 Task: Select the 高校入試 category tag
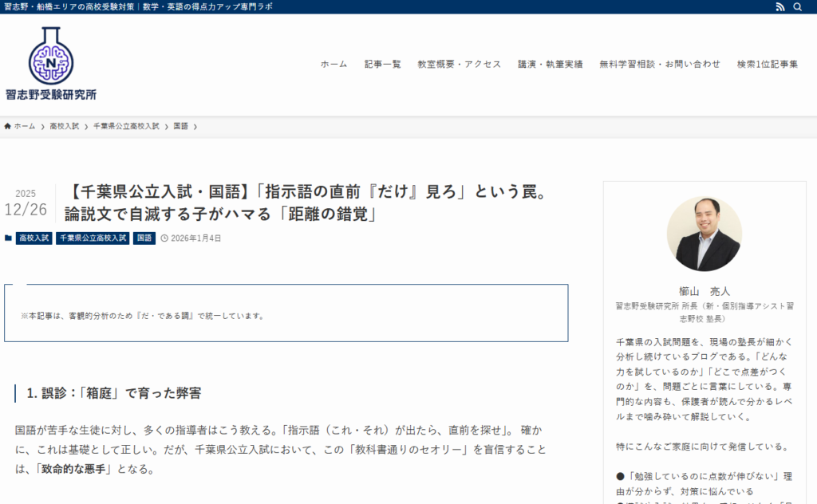(34, 238)
